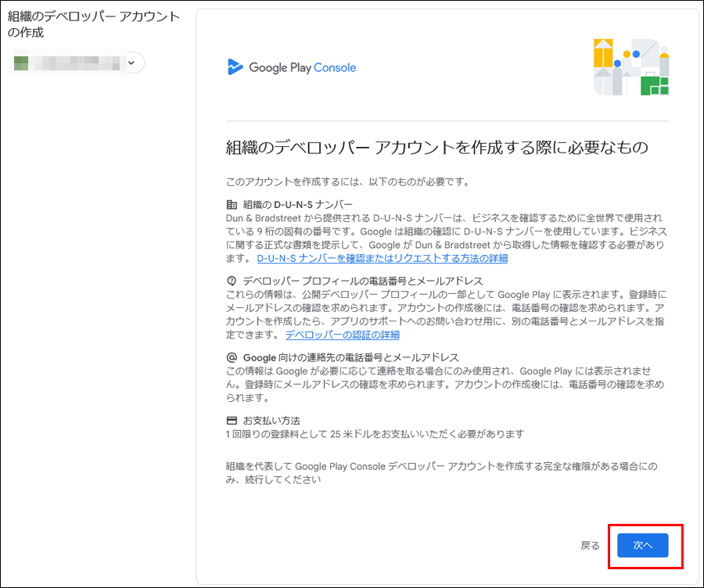Click the badge icon beside デベロッパー プロフィール
This screenshot has width=704, height=588.
pos(232,281)
